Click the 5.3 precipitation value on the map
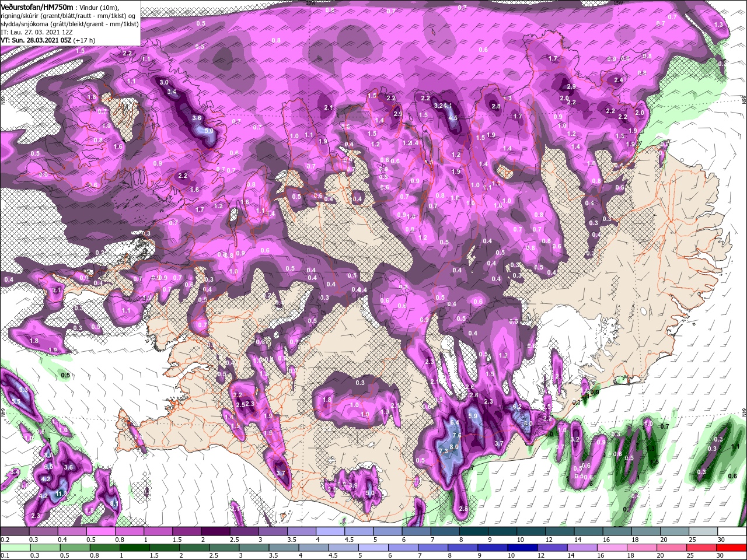Screen dimensions: 747x560 pyautogui.click(x=23, y=389)
